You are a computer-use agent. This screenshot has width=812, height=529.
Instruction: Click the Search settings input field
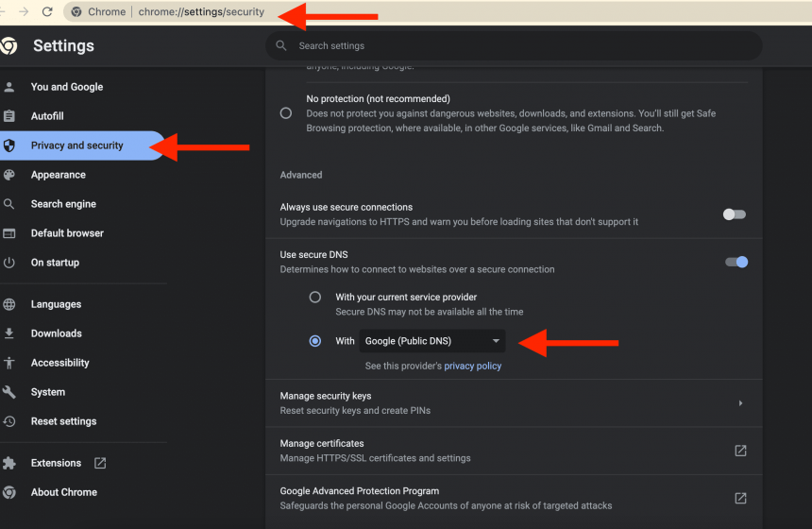click(x=514, y=45)
